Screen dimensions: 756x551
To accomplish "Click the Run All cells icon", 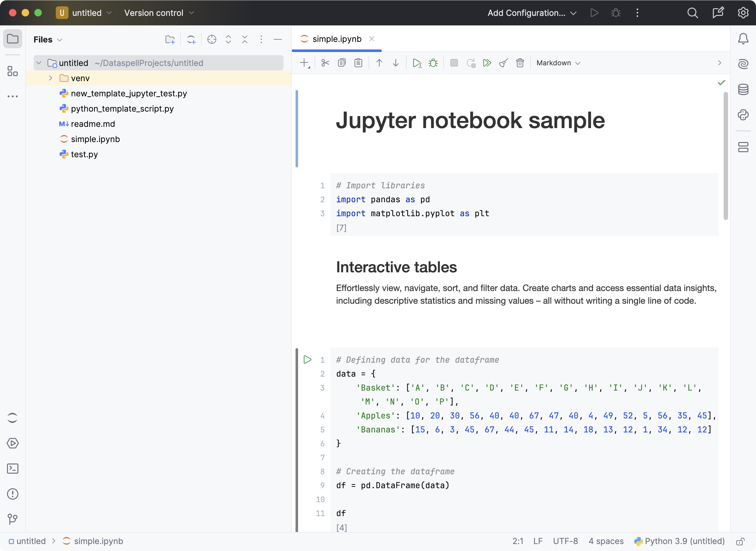I will pos(487,63).
